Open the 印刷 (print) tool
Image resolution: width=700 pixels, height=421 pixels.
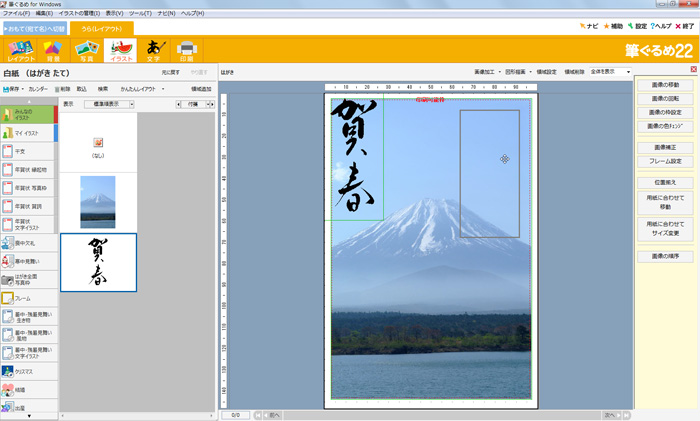pyautogui.click(x=186, y=49)
